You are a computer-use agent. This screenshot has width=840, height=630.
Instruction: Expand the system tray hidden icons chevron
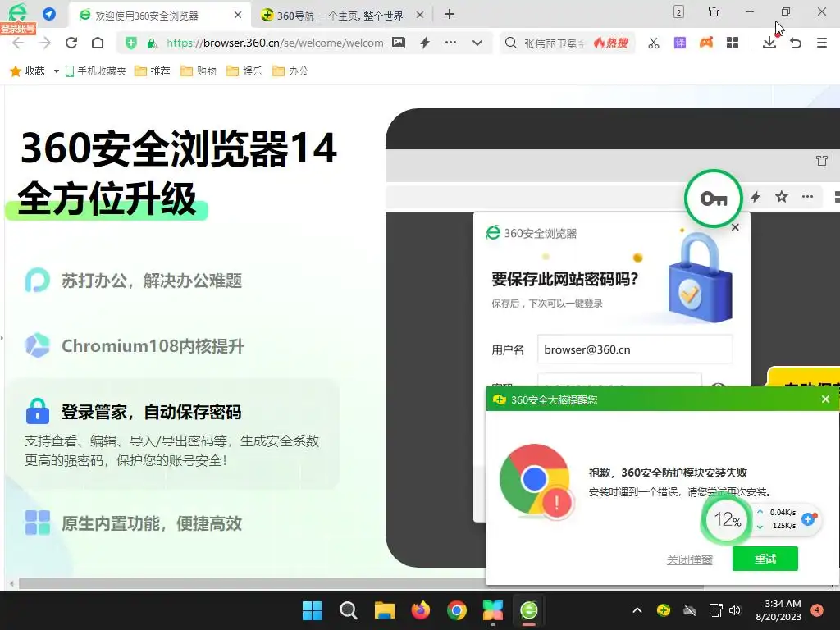pyautogui.click(x=637, y=610)
